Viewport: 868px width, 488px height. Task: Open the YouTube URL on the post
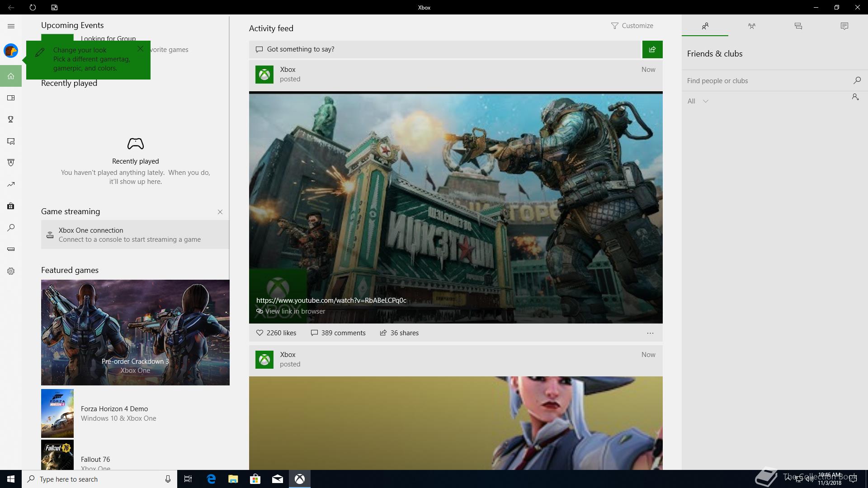click(331, 300)
